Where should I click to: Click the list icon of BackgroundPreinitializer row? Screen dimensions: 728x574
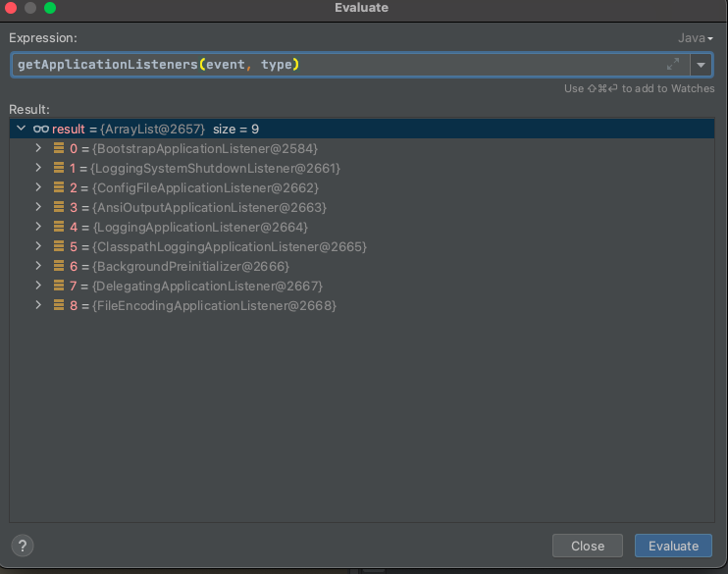(59, 266)
